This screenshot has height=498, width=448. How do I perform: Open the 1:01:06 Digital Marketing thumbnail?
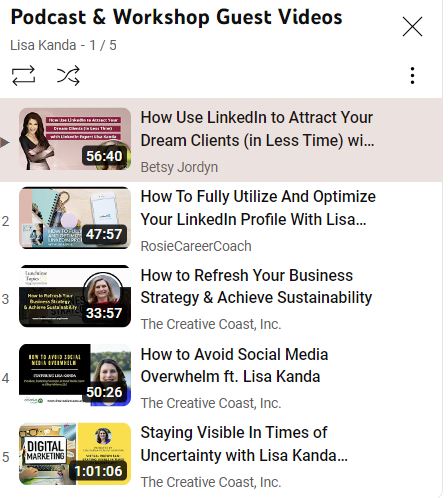(x=75, y=454)
